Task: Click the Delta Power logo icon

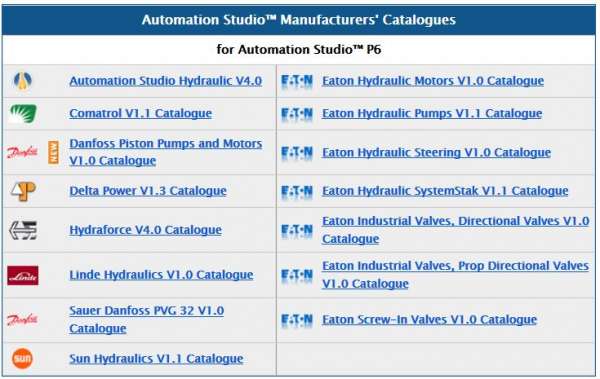Action: tap(23, 191)
